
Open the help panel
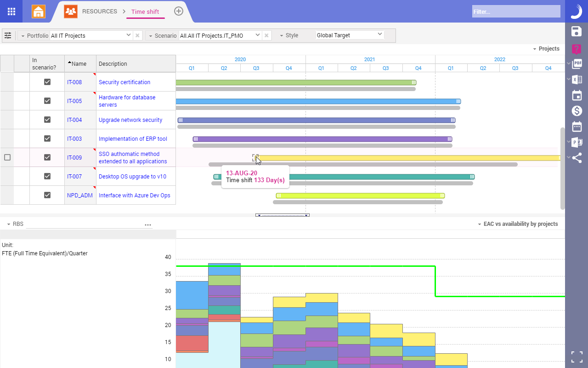pos(577,48)
